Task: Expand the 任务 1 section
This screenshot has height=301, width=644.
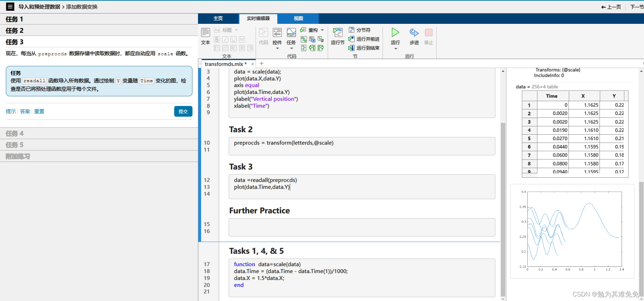Action: (99, 19)
